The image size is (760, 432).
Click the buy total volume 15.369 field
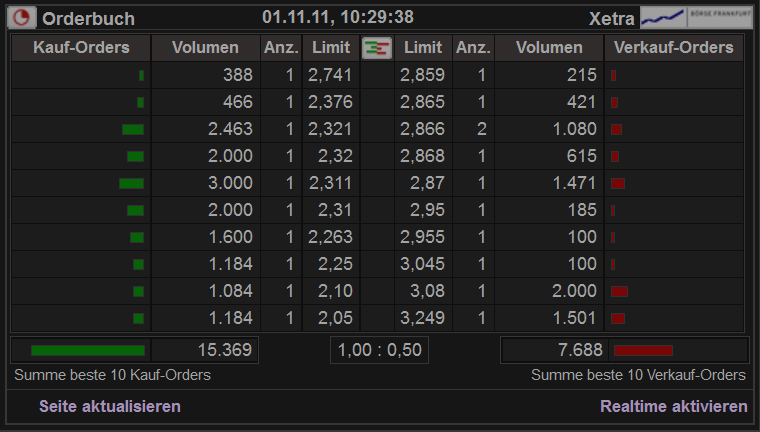(x=206, y=350)
